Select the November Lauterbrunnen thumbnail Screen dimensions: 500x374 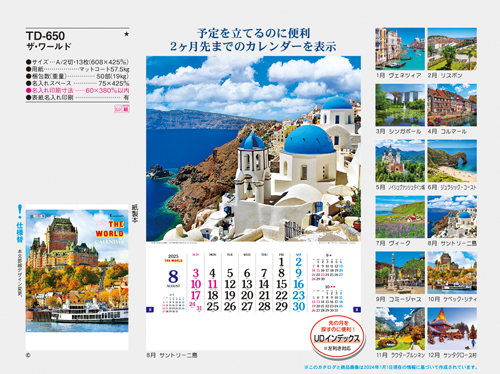(x=400, y=329)
